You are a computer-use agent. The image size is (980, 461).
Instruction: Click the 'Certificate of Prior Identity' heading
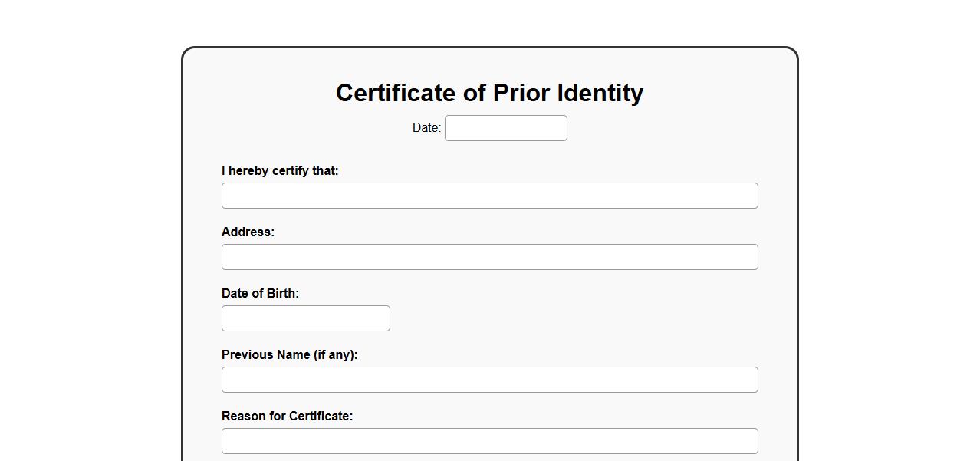tap(489, 93)
